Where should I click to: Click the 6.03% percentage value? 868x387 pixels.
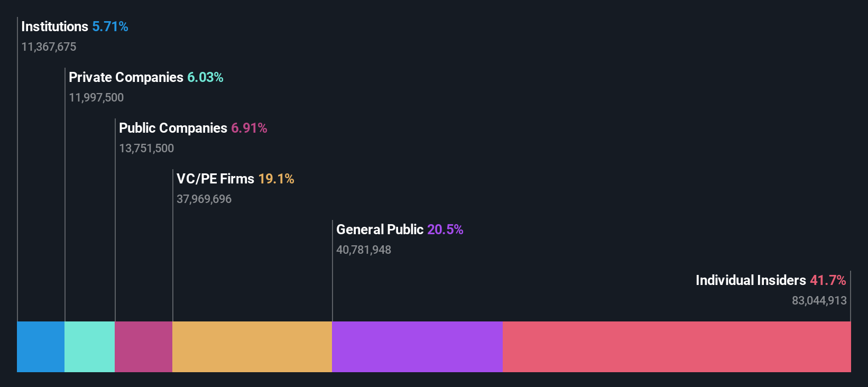[x=205, y=77]
